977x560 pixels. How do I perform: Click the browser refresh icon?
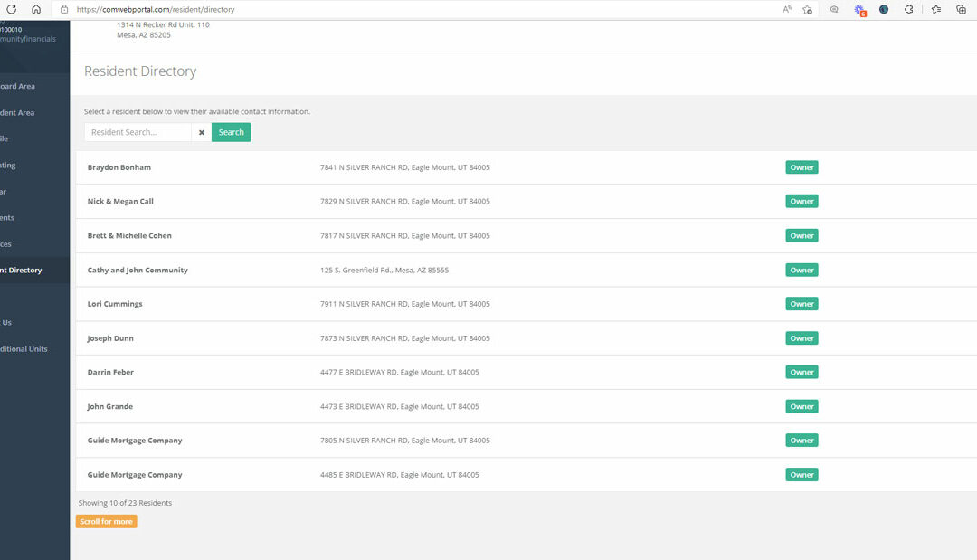click(11, 9)
